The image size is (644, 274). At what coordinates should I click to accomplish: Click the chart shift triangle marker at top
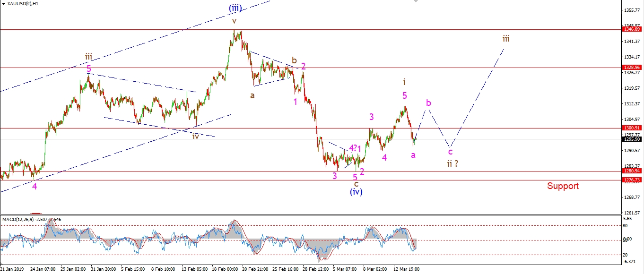pos(416,1)
